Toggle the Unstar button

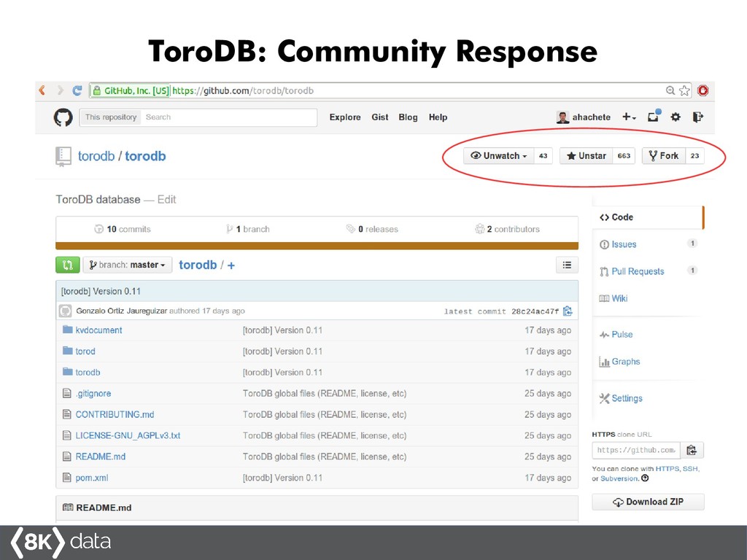pyautogui.click(x=586, y=156)
